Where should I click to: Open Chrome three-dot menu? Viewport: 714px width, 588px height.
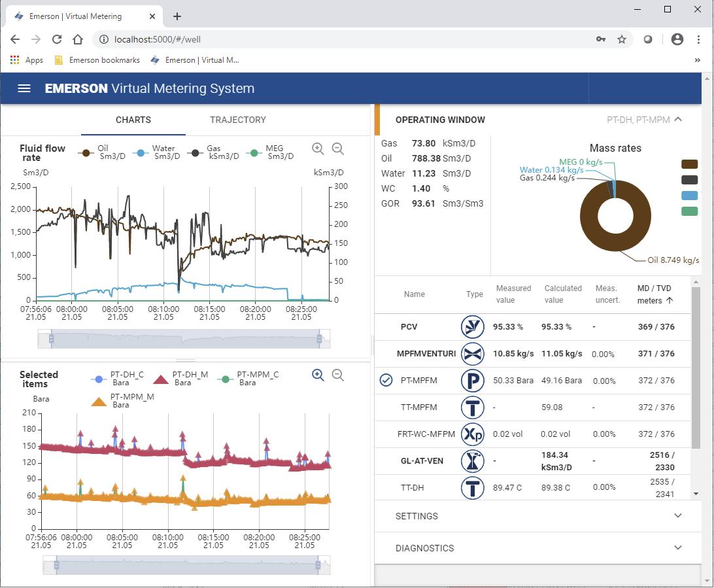coord(698,40)
